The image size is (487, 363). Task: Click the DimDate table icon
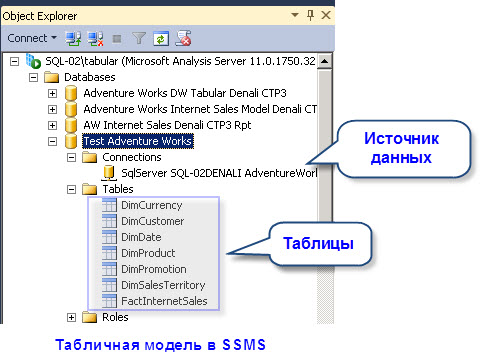(109, 237)
